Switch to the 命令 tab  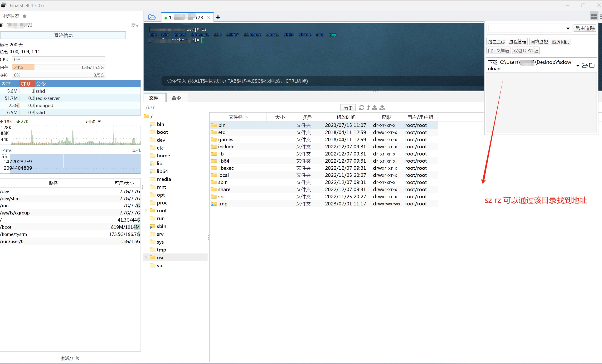[x=176, y=98]
